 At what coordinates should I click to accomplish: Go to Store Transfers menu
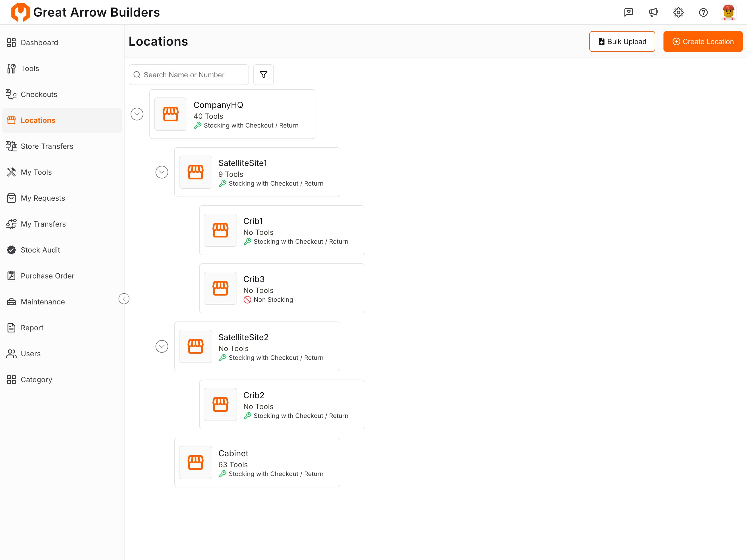pyautogui.click(x=47, y=146)
